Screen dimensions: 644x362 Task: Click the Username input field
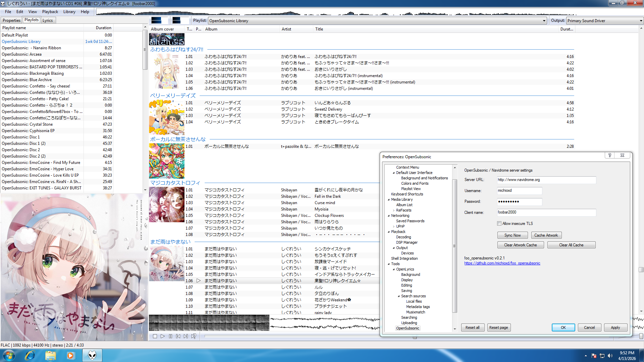tap(519, 191)
